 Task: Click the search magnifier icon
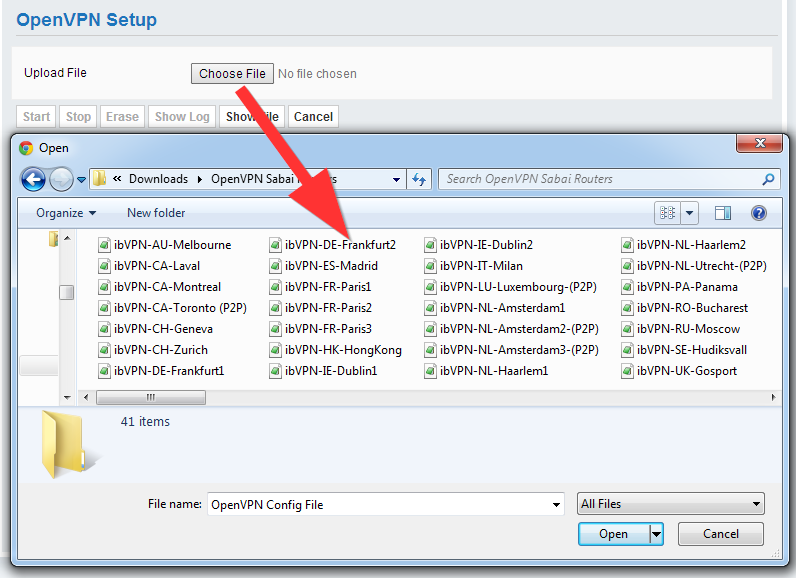(768, 179)
